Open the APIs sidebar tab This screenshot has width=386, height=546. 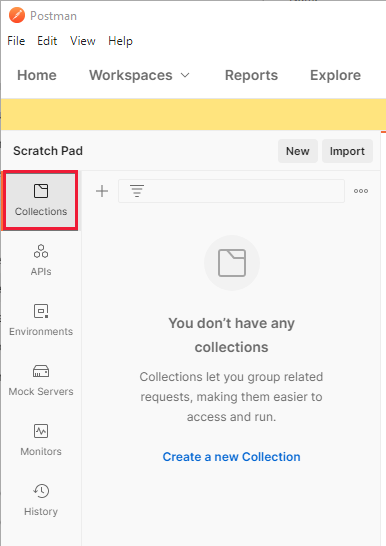[x=41, y=260]
